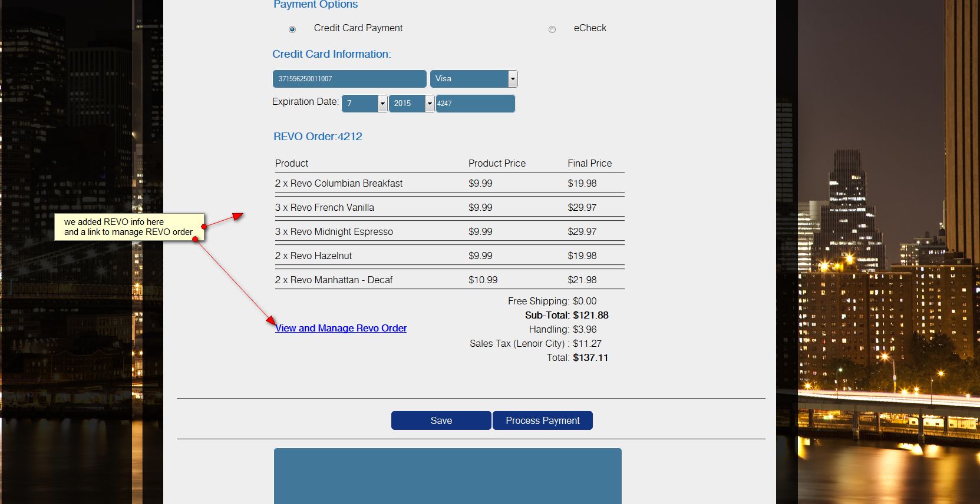Open the expiration month dropdown showing 7
This screenshot has height=504, width=980.
tap(364, 104)
